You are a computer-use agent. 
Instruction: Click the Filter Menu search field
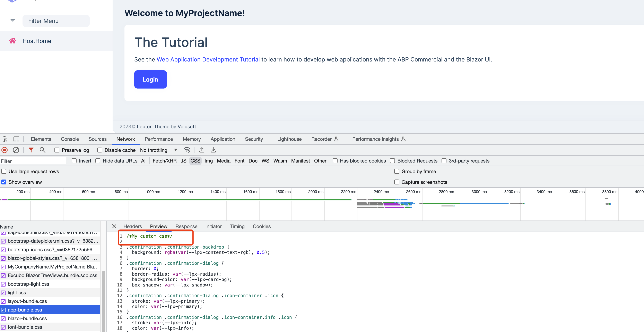tap(56, 21)
